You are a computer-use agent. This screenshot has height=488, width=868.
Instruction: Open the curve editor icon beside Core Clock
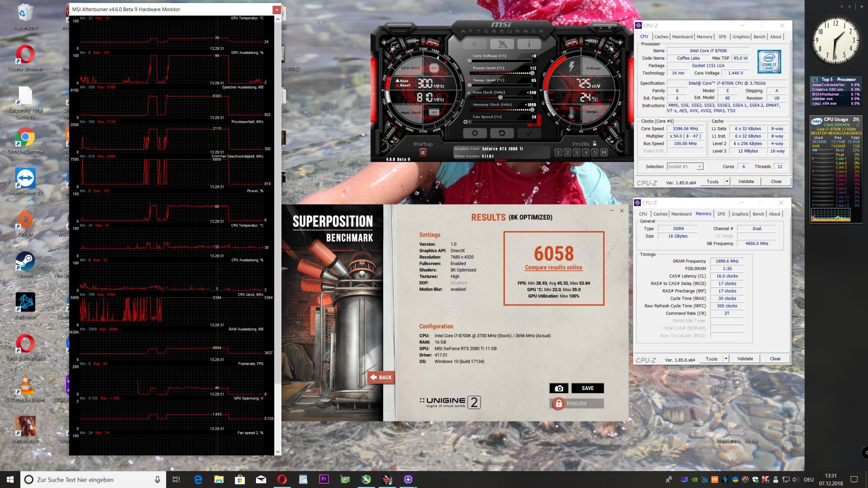pos(468,92)
